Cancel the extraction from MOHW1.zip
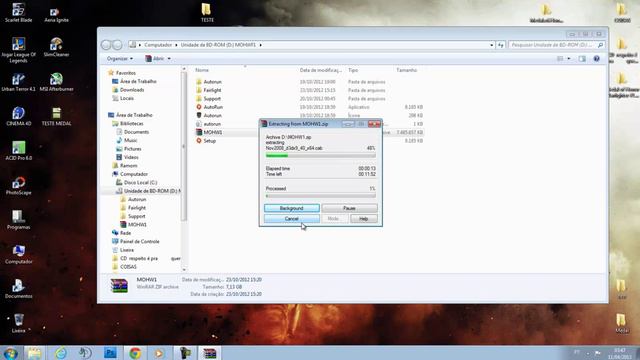 pos(291,219)
